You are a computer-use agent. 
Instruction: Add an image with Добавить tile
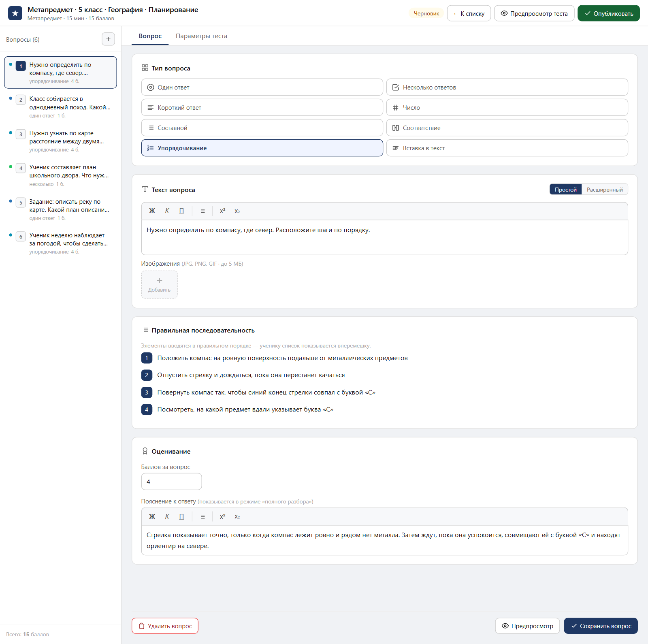(x=160, y=285)
